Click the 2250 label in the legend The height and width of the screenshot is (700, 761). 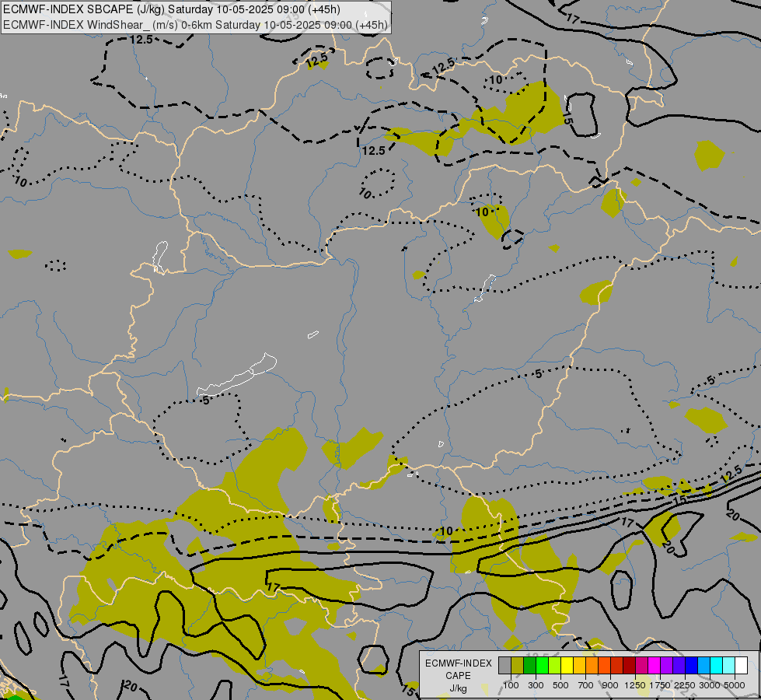pyautogui.click(x=685, y=685)
